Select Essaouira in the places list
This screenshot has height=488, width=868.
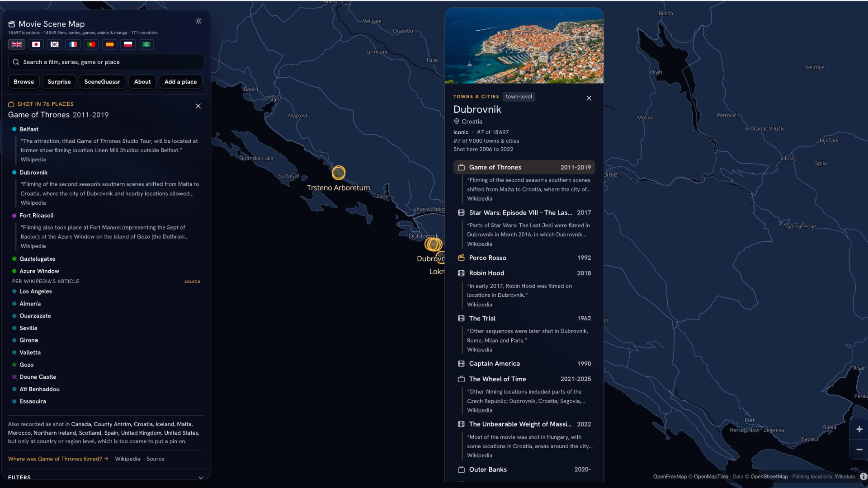click(x=33, y=401)
